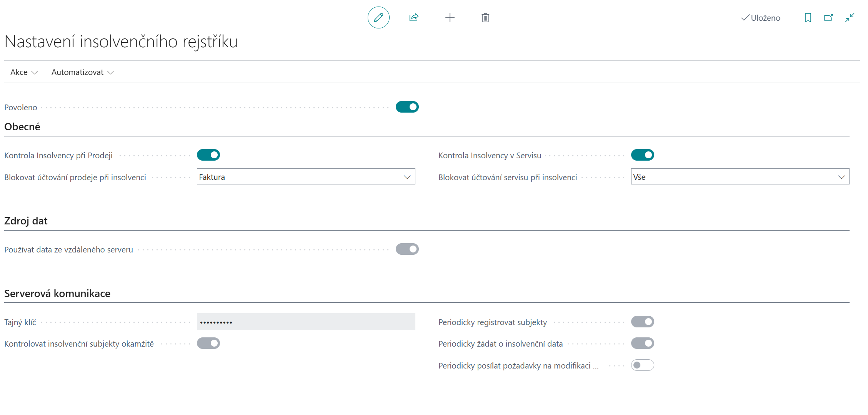The image size is (868, 415).
Task: Disable Kontrola Insolvency při Prodeji toggle
Action: click(208, 155)
